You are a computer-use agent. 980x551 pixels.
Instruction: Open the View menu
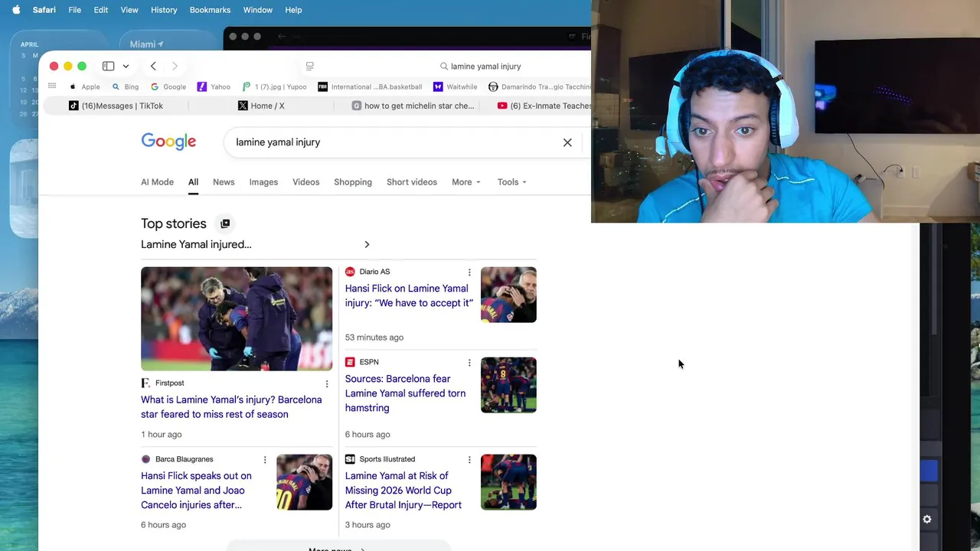(129, 10)
